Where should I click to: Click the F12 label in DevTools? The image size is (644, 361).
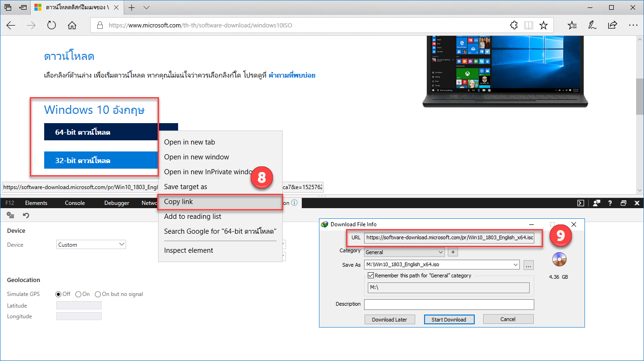point(10,203)
